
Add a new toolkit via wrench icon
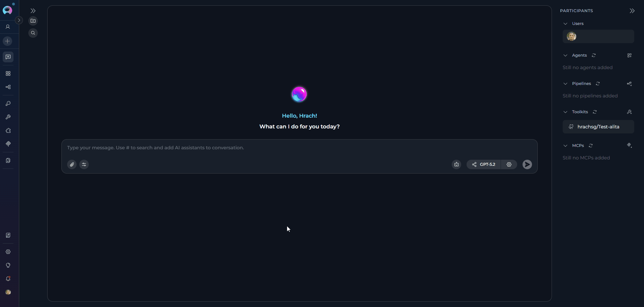click(x=629, y=112)
